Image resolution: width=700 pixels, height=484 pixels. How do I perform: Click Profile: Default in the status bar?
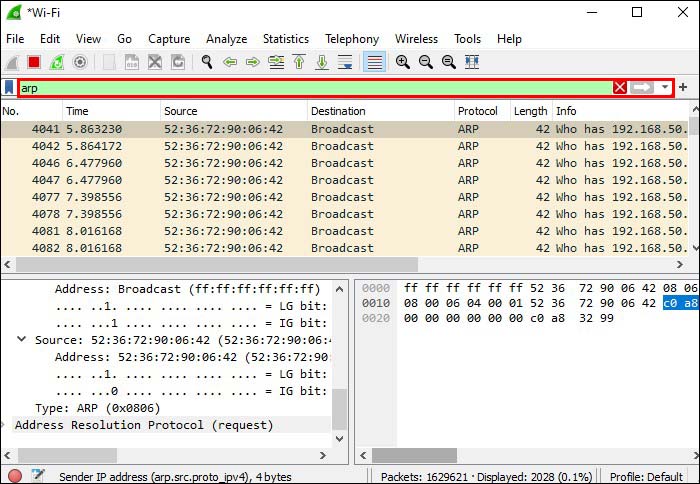646,476
